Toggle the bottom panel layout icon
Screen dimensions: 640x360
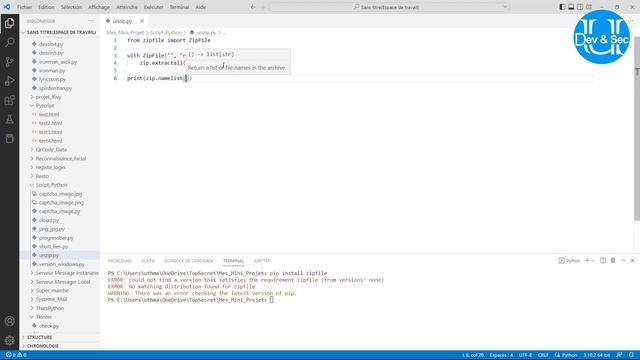pos(571,7)
